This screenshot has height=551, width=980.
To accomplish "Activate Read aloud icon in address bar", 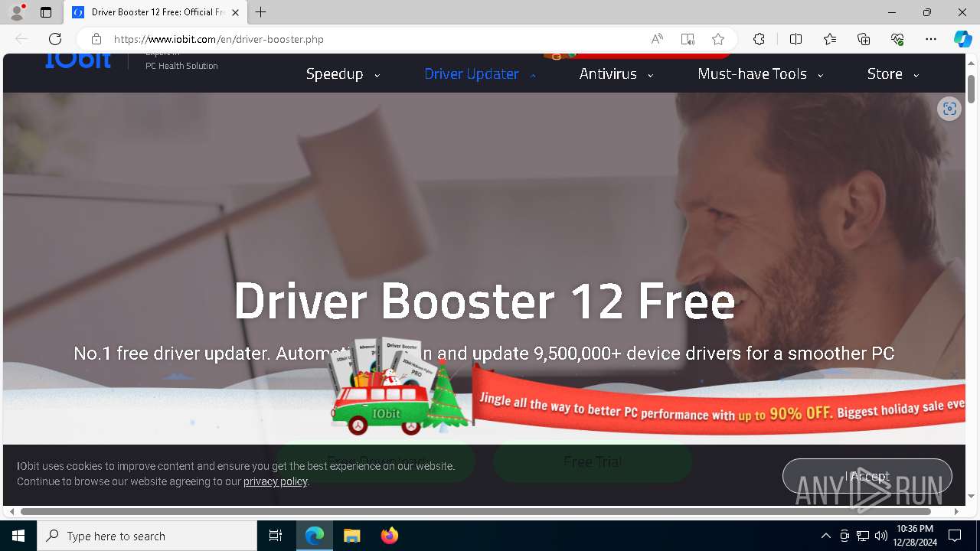I will 657,39.
